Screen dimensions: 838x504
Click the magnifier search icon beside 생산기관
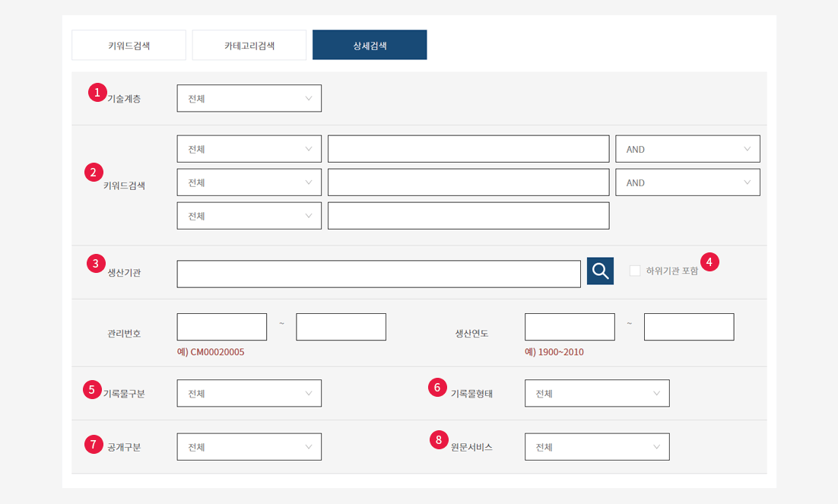tap(600, 271)
